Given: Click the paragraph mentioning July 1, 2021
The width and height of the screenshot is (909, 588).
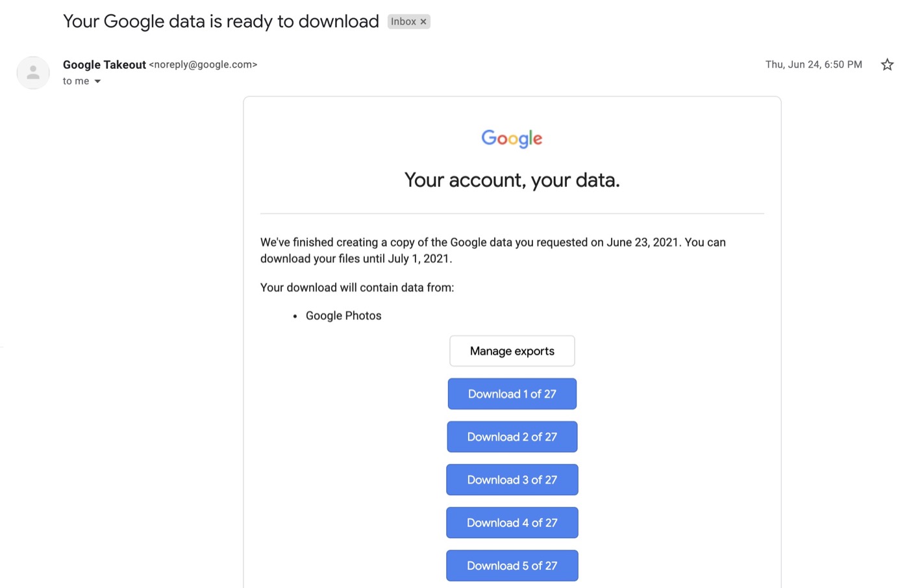Looking at the screenshot, I should pyautogui.click(x=493, y=251).
